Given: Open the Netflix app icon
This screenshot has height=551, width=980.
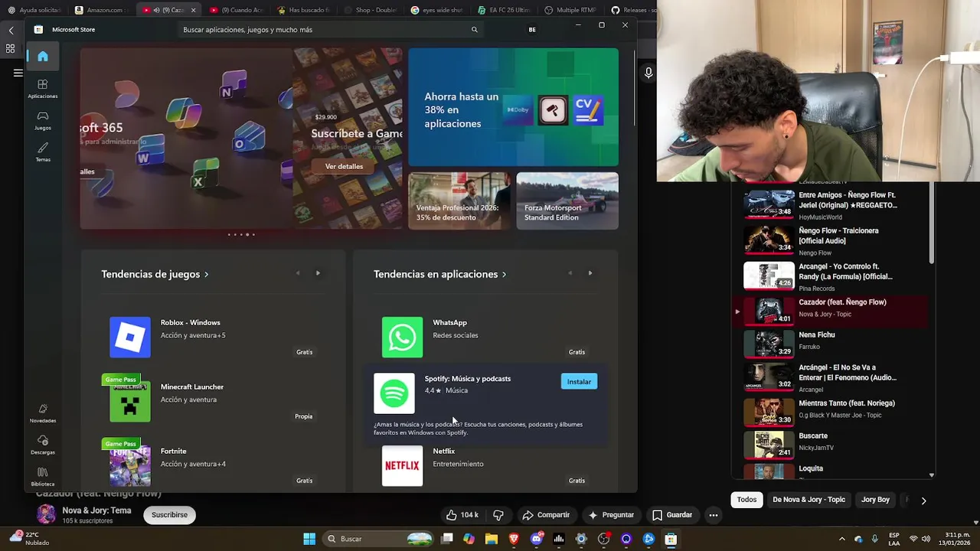Looking at the screenshot, I should click(402, 466).
